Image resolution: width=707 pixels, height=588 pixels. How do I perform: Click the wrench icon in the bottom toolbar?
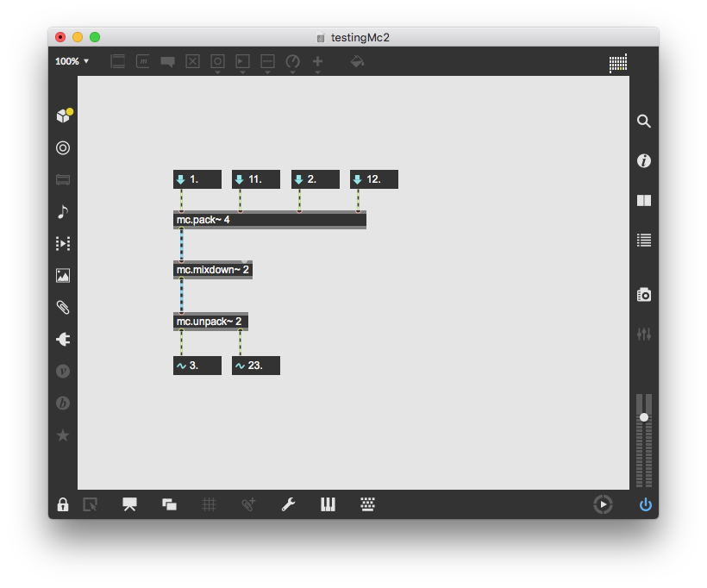[289, 504]
